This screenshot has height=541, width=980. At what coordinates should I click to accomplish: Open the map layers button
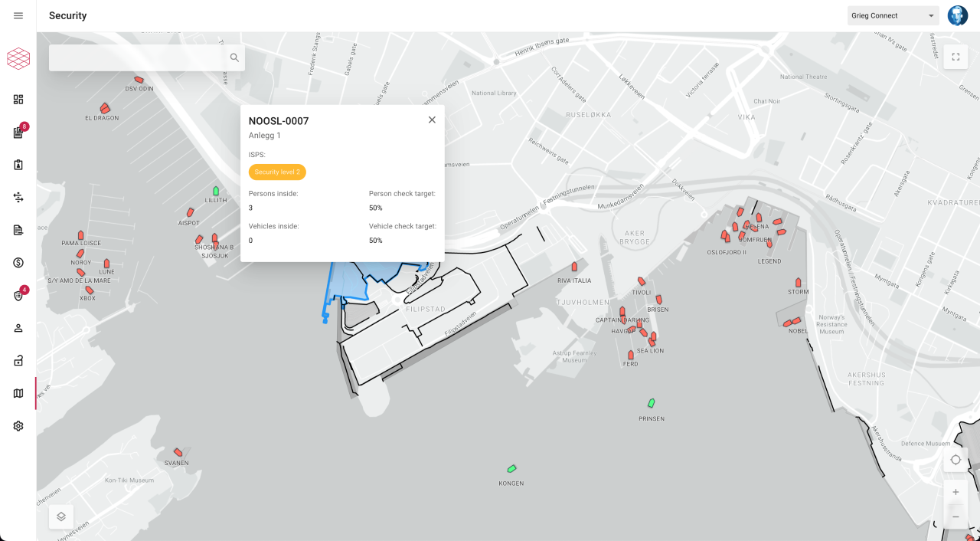(61, 516)
